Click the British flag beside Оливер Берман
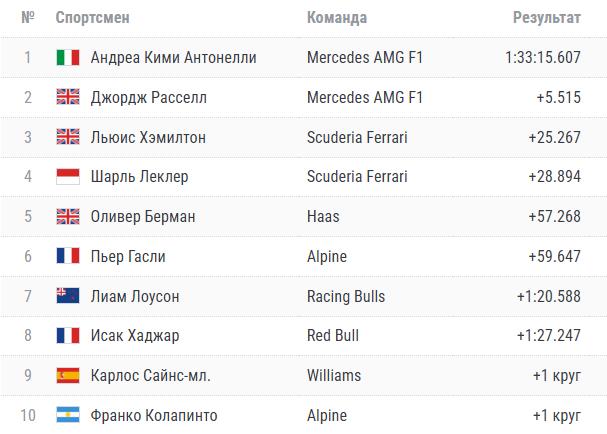The width and height of the screenshot is (607, 434). pyautogui.click(x=67, y=216)
